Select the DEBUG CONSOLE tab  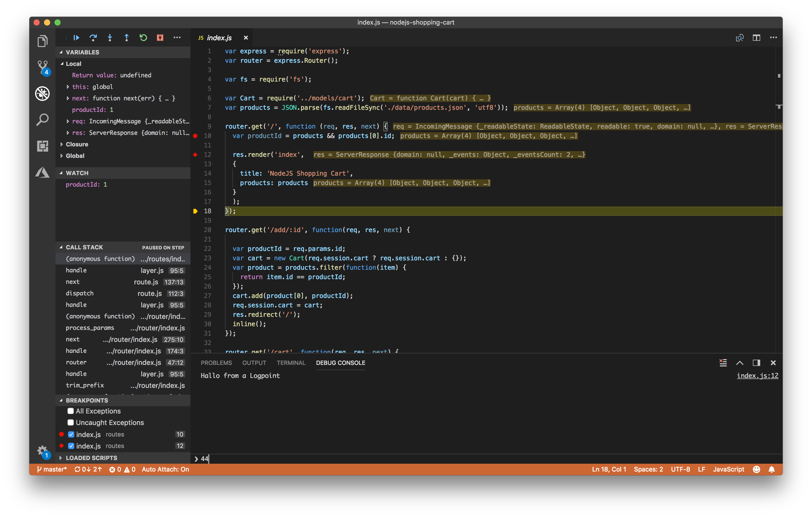click(341, 362)
